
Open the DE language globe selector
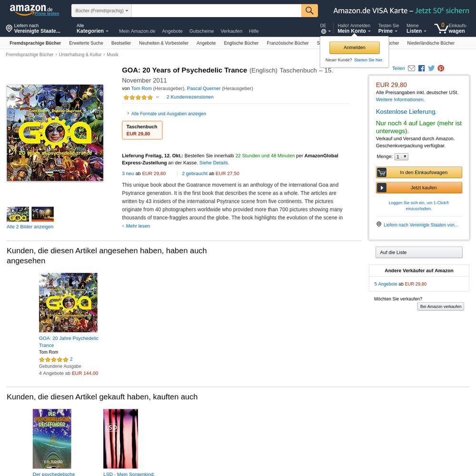[x=325, y=29]
